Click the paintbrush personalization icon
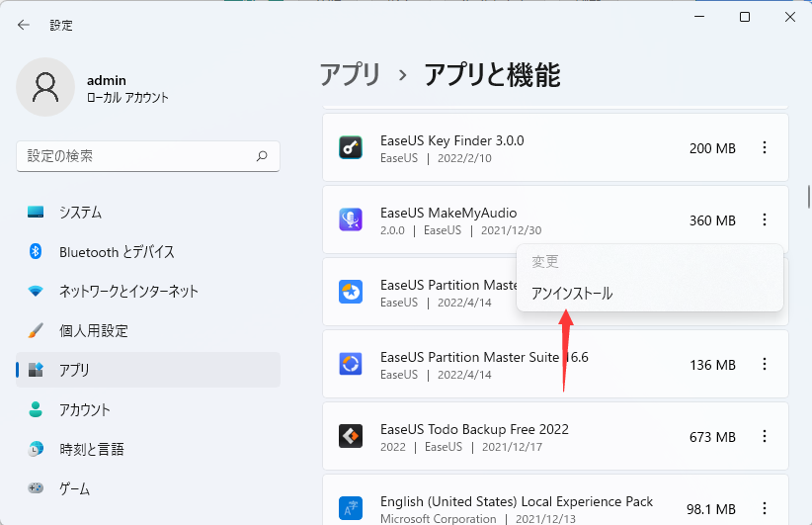812x525 pixels. (x=36, y=330)
